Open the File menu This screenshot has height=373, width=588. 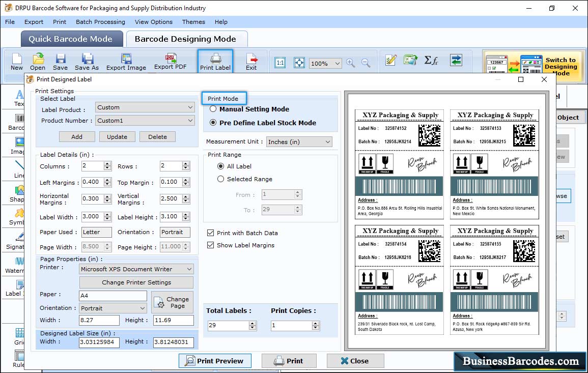pos(10,22)
